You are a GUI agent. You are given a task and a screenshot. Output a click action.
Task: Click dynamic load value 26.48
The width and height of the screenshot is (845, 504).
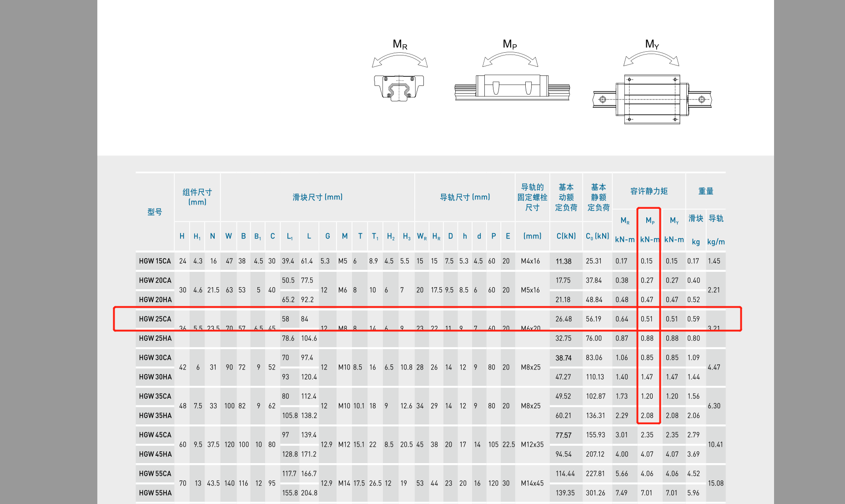(x=563, y=319)
